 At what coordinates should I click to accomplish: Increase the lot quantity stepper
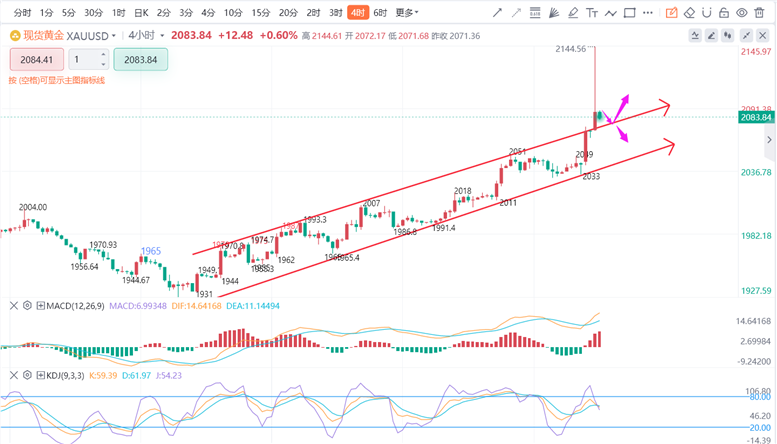tap(105, 55)
